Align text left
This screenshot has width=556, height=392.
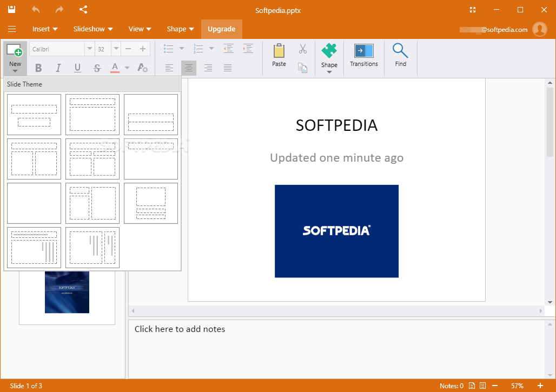(x=169, y=68)
